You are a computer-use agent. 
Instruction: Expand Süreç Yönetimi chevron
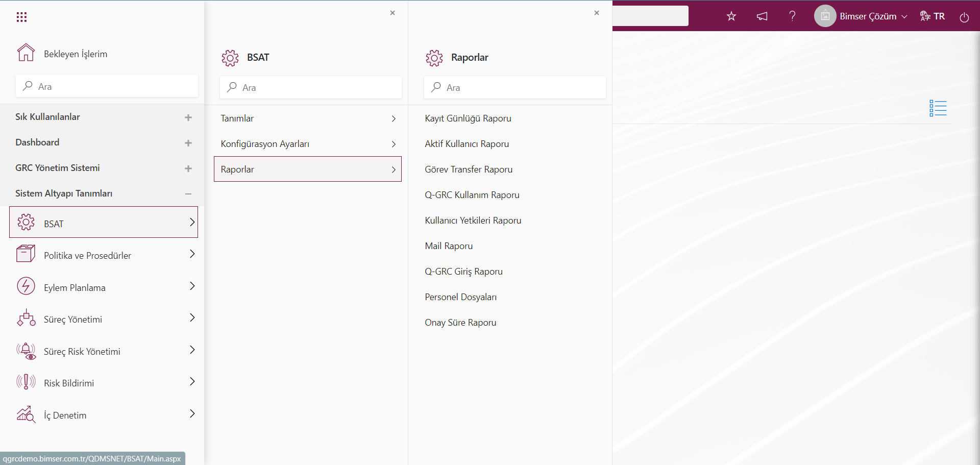click(192, 317)
